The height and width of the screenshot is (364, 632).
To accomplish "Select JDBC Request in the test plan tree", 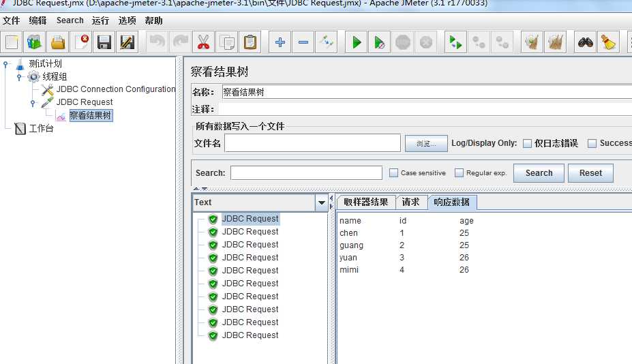I will coord(85,102).
